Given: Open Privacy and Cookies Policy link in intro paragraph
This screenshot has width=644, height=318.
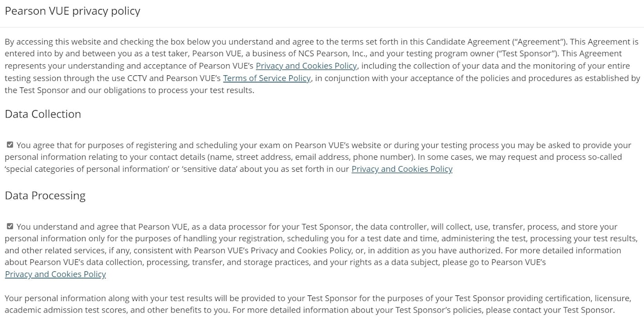Looking at the screenshot, I should [306, 66].
